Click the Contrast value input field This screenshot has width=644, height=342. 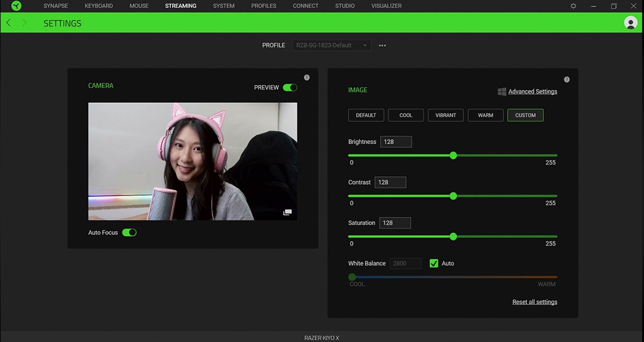point(390,182)
